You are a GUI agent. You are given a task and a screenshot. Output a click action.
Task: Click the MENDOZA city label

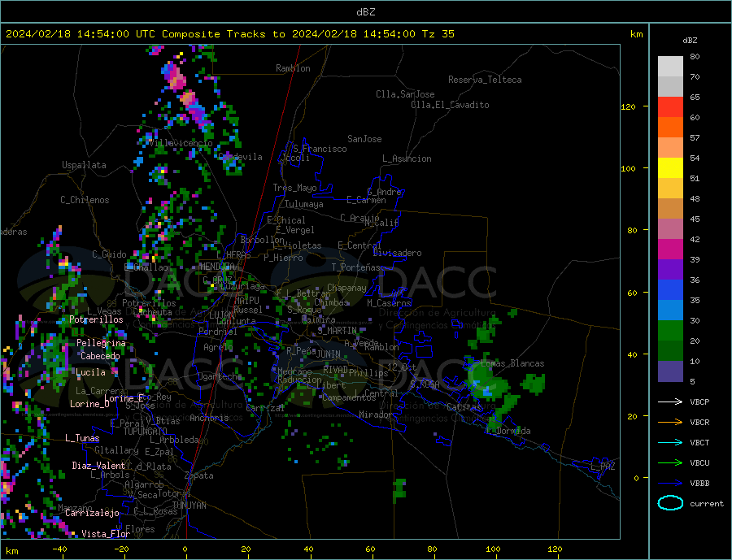click(x=217, y=267)
